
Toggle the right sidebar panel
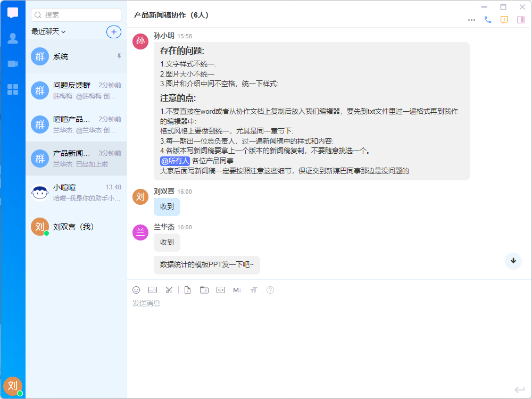click(x=521, y=20)
